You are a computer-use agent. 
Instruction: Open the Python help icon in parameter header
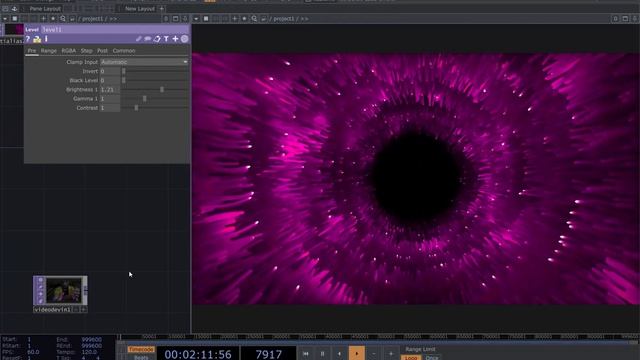[x=37, y=39]
